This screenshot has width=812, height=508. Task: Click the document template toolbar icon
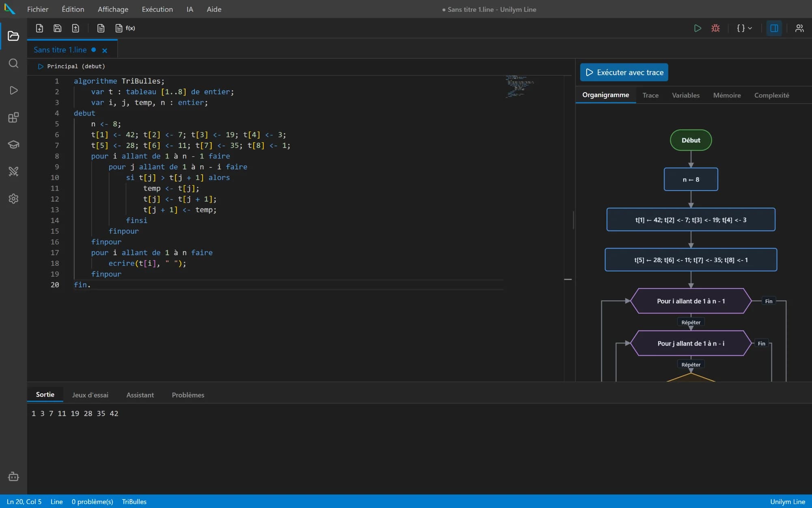(101, 28)
